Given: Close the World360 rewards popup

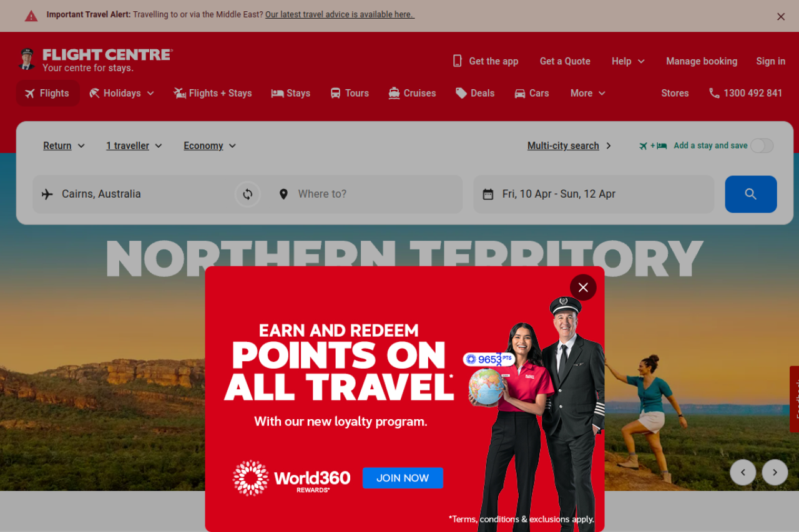Looking at the screenshot, I should [x=583, y=288].
